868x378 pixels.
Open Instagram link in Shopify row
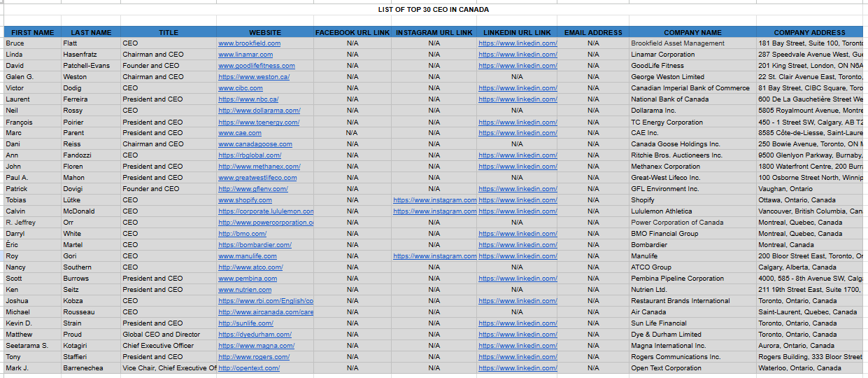coord(434,200)
